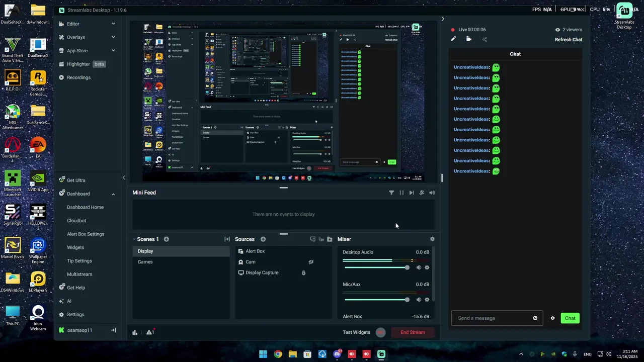The width and height of the screenshot is (644, 362).
Task: Mute Desktop Audio in the mixer
Action: click(x=419, y=267)
